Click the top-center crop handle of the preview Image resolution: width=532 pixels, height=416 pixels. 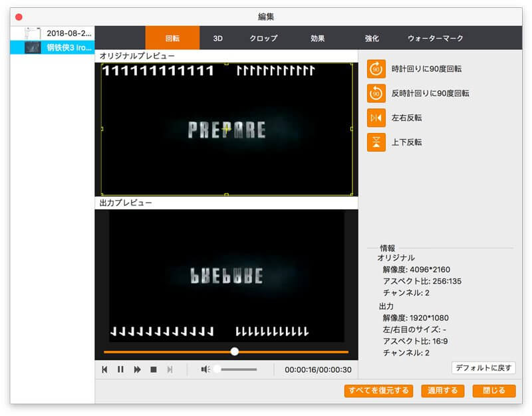227,64
